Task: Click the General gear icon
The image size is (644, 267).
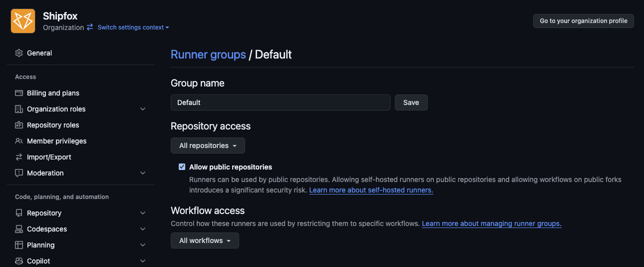Action: coord(19,53)
